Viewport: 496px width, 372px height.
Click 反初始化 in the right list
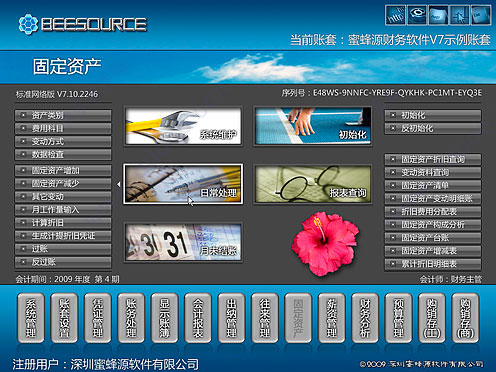click(433, 128)
